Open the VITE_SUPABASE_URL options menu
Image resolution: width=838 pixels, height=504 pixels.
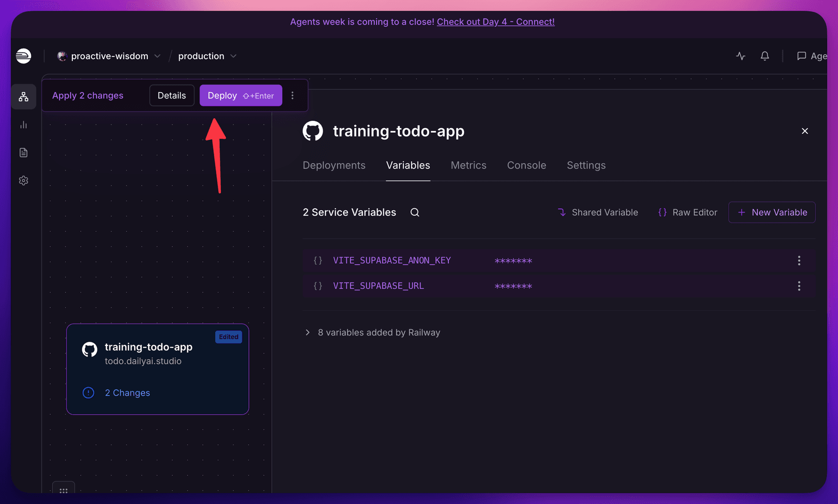pyautogui.click(x=799, y=286)
